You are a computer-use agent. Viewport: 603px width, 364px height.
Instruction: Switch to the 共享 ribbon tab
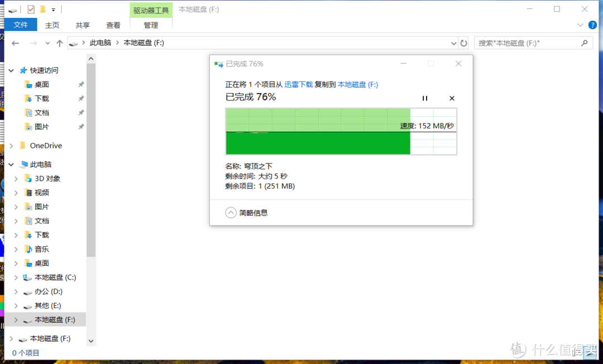(83, 25)
